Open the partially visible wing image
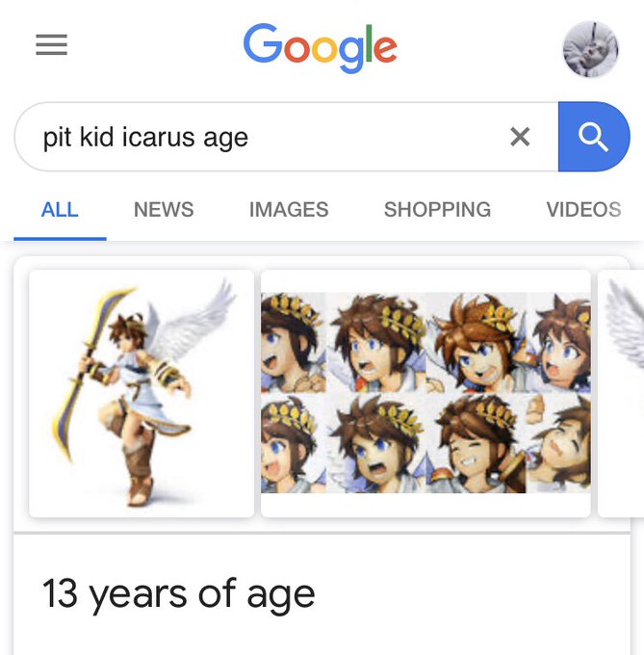The height and width of the screenshot is (655, 644). (x=621, y=394)
